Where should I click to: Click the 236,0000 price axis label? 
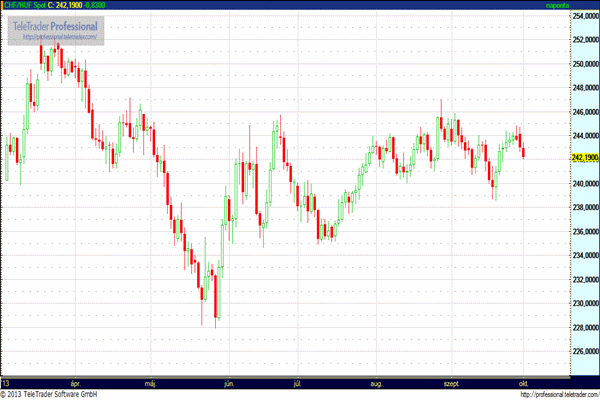click(585, 232)
